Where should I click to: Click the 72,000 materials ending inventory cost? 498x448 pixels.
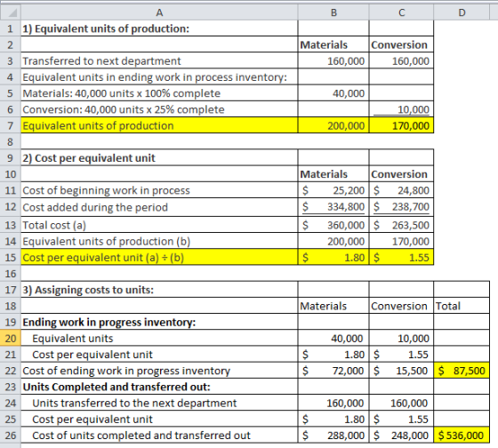click(x=333, y=371)
